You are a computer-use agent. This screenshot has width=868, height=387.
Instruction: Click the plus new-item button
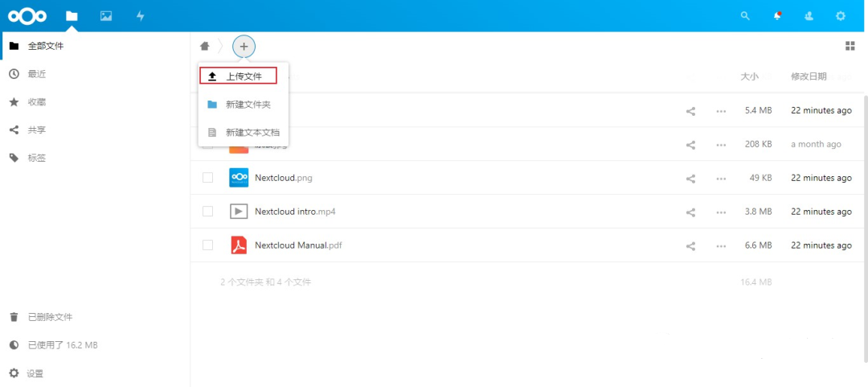(x=244, y=47)
